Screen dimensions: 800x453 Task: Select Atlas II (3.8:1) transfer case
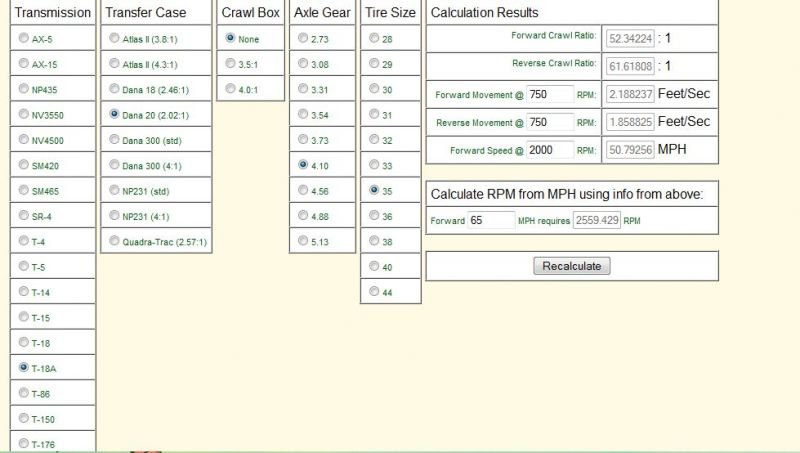coord(114,38)
